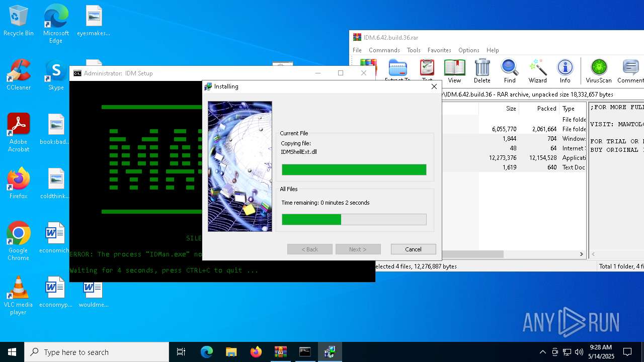This screenshot has width=644, height=362.
Task: Select the Microsoft Edge desktop shortcut
Action: click(56, 24)
